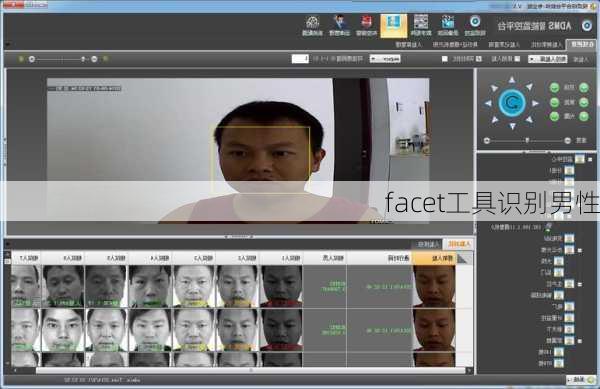Click the PTZ upper-left diagonal arrow
Viewport: 600px width, 389px height.
pos(494,88)
